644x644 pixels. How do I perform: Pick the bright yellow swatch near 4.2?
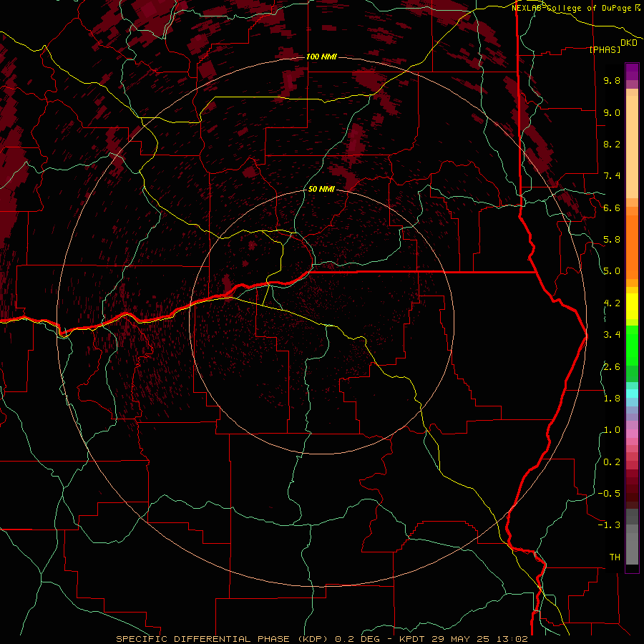coord(632,306)
